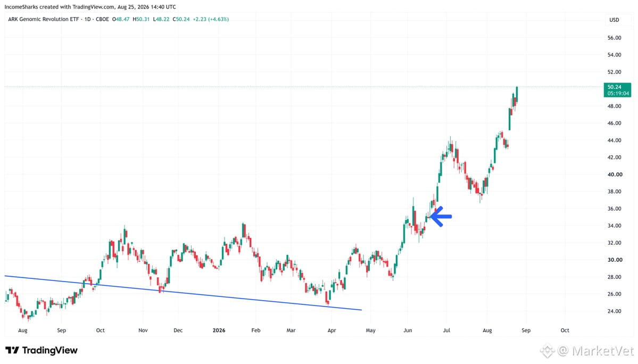Click the open value O48.47

pos(121,19)
